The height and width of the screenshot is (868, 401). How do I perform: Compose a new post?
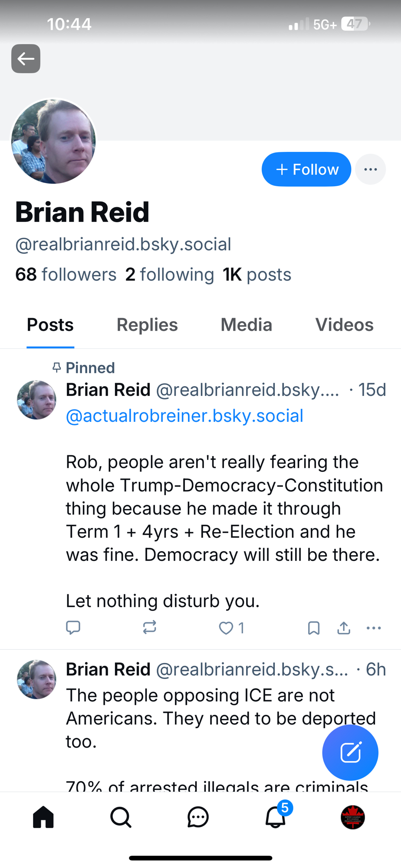coord(350,753)
